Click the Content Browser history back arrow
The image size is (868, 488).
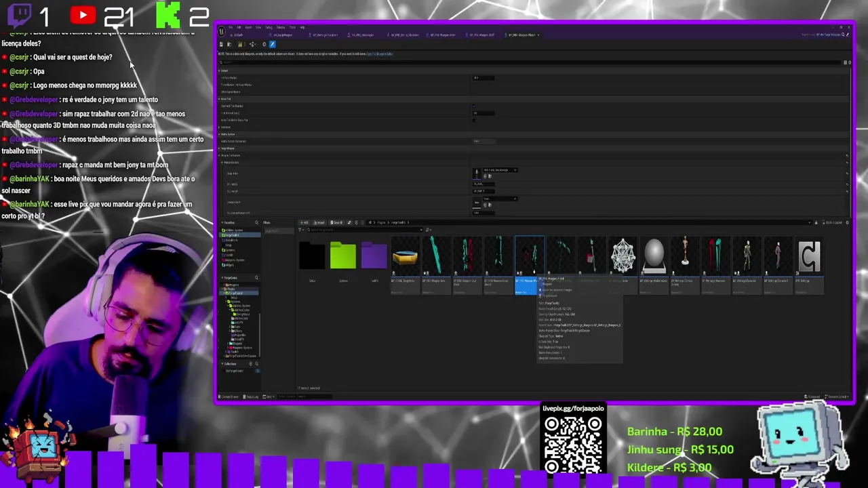point(357,222)
